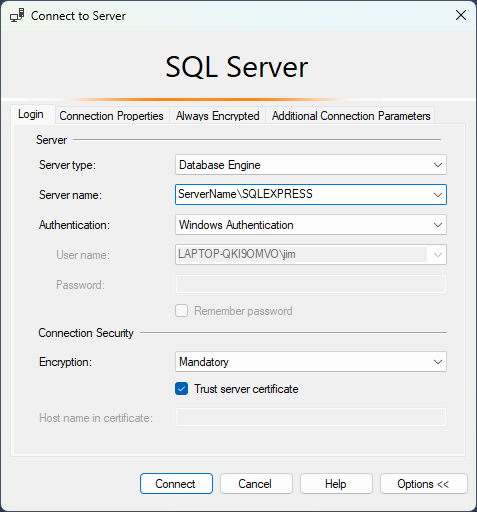Expand the Encryption dropdown
Screen dimensions: 477x512
coord(438,362)
